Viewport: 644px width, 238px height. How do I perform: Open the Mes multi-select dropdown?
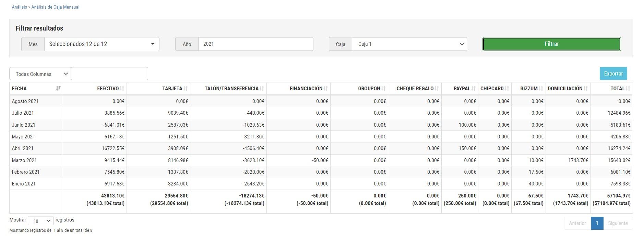point(102,44)
